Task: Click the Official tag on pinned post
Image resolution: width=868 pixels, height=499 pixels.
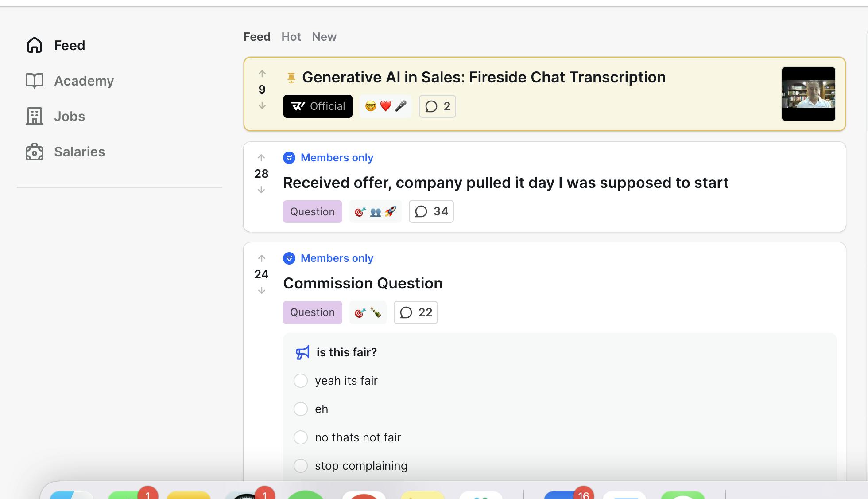Action: click(318, 106)
